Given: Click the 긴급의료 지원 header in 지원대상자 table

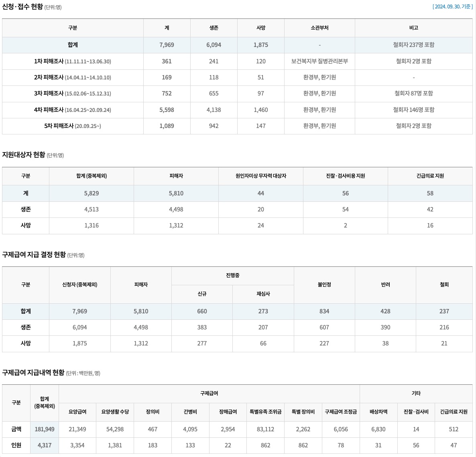Looking at the screenshot, I should (x=430, y=176).
